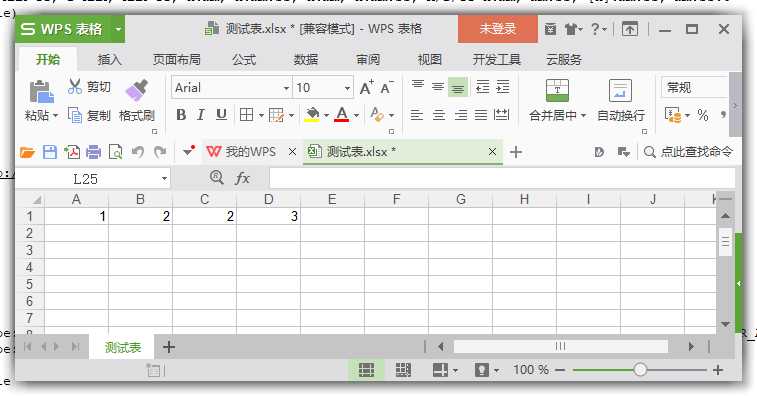Align text right
The height and width of the screenshot is (396, 757).
pyautogui.click(x=461, y=115)
